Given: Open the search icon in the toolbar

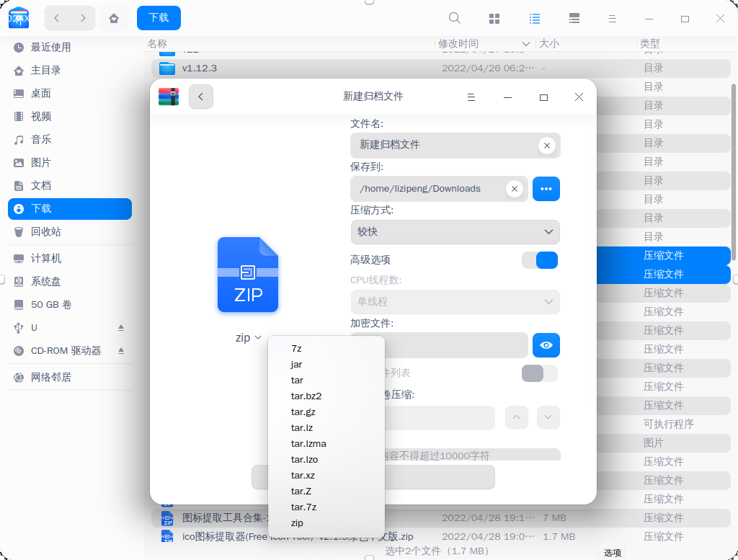Looking at the screenshot, I should click(x=454, y=18).
